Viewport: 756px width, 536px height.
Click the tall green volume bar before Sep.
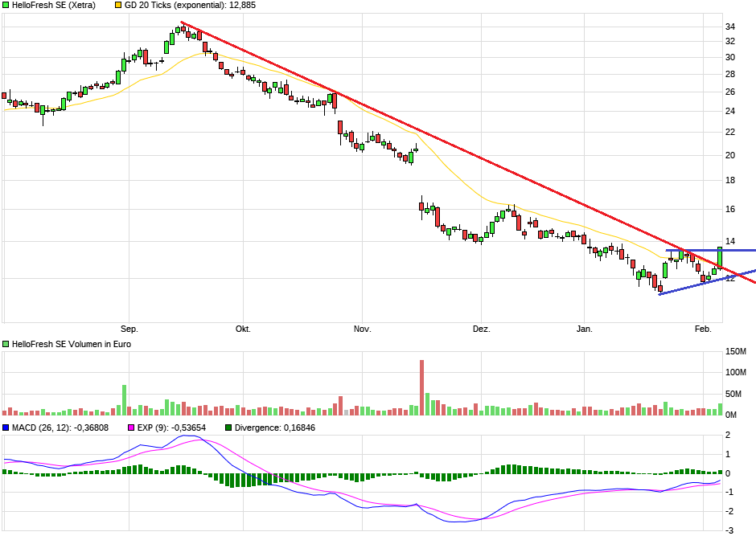(x=124, y=399)
